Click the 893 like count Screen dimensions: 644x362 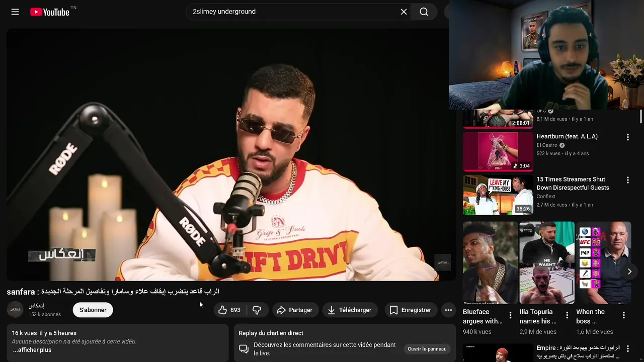(x=235, y=310)
